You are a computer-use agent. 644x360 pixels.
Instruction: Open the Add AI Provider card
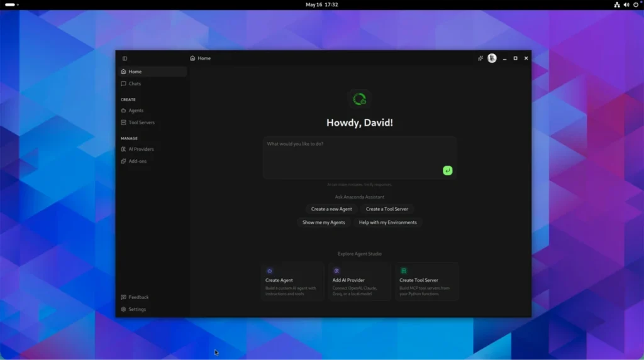[359, 282]
